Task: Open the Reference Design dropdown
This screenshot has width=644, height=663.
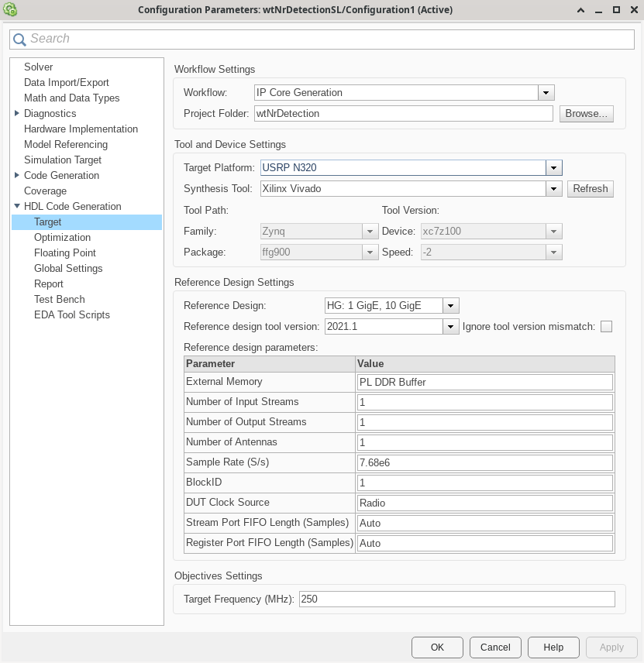Action: pos(450,306)
